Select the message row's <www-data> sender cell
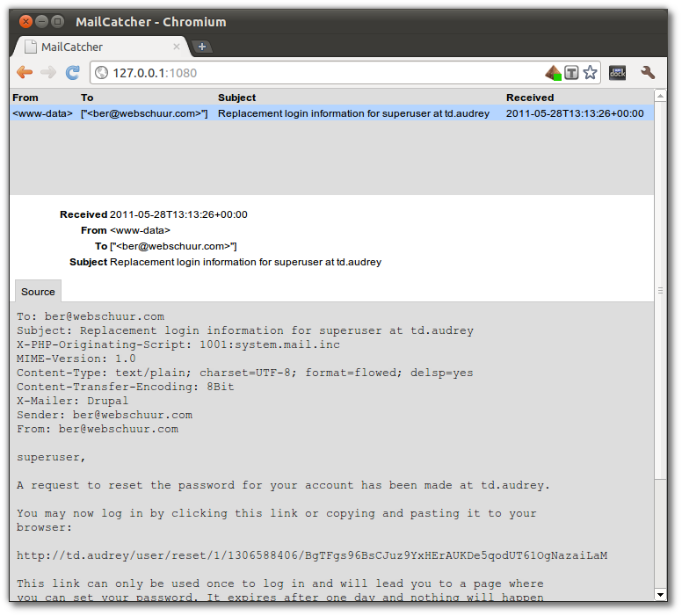Screen dimensions: 682x616 (42, 113)
